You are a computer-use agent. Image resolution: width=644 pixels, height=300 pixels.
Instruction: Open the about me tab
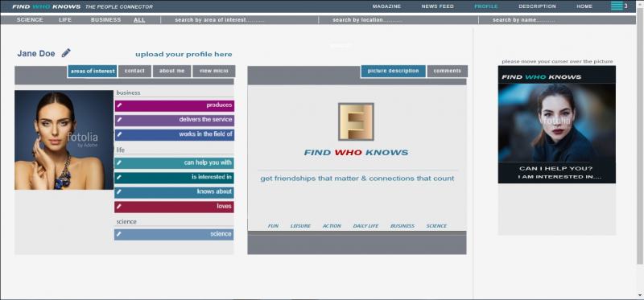171,71
